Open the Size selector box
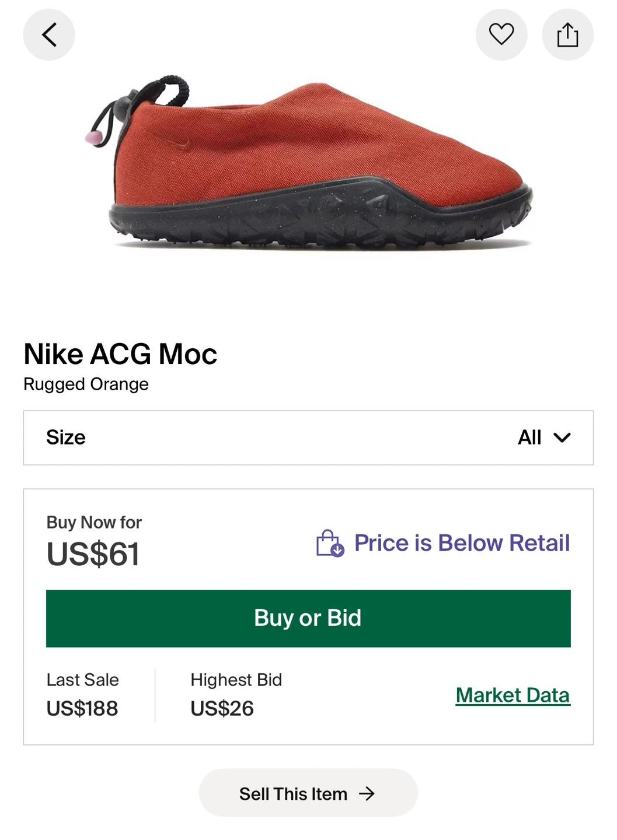The height and width of the screenshot is (840, 617). (x=308, y=437)
